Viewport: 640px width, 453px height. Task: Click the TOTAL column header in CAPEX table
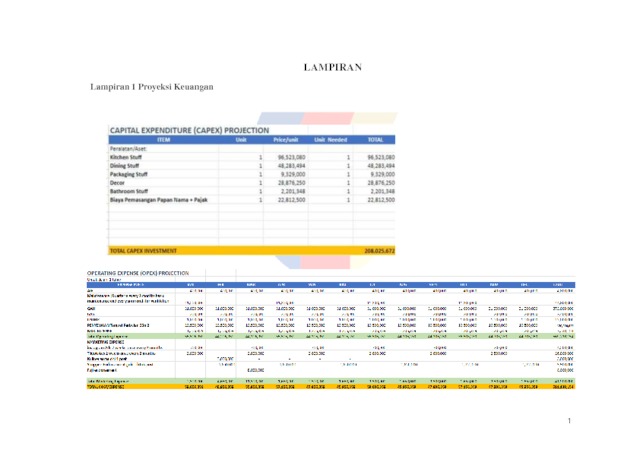[x=375, y=140]
